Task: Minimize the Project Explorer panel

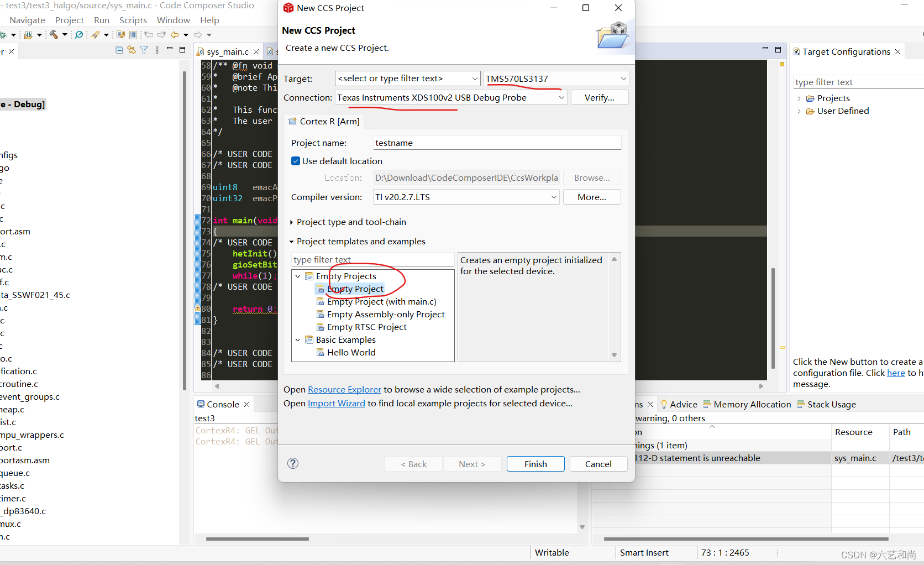Action: [x=170, y=49]
